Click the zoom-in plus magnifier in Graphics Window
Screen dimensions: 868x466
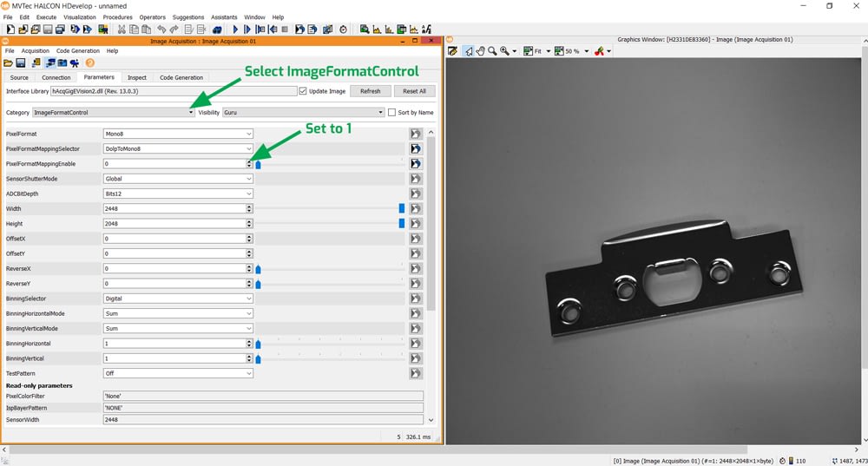(x=505, y=51)
